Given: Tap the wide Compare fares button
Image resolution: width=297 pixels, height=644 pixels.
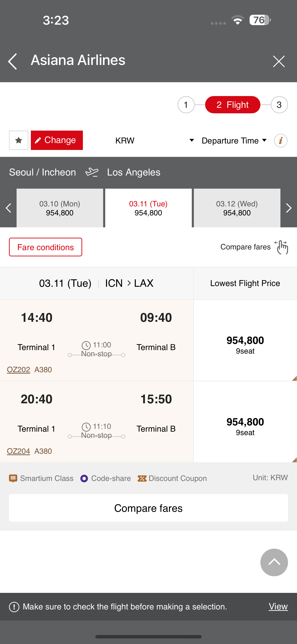Looking at the screenshot, I should 148,508.
